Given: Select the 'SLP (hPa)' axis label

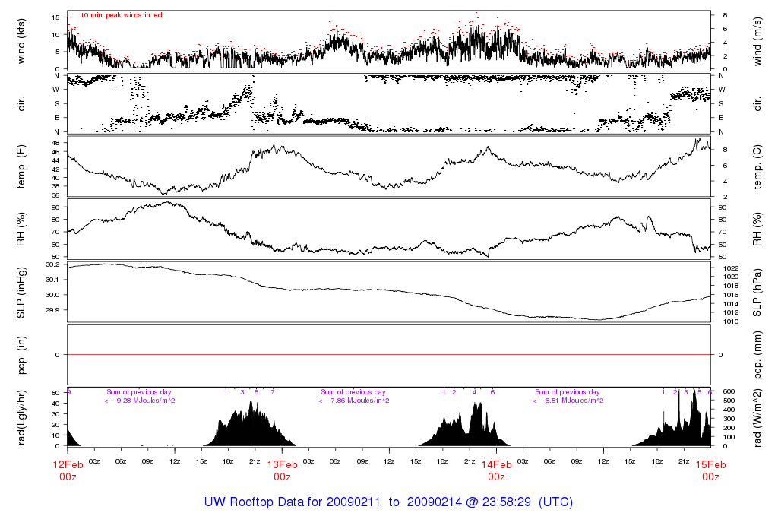Looking at the screenshot, I should click(757, 293).
